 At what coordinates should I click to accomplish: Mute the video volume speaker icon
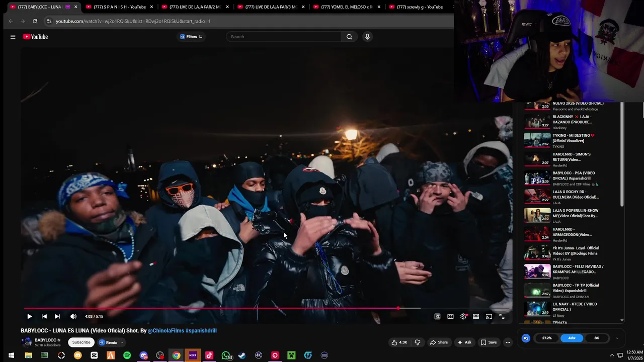[73, 316]
